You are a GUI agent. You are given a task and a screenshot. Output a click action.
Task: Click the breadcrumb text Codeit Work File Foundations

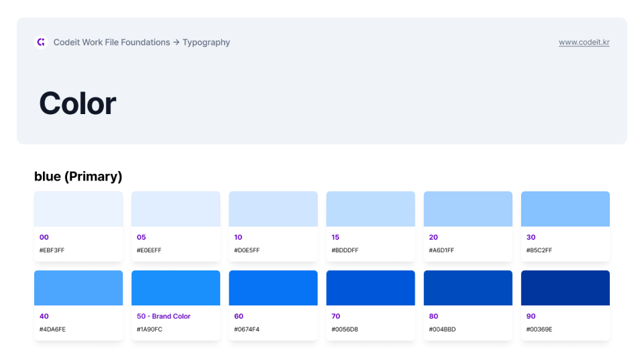point(111,42)
